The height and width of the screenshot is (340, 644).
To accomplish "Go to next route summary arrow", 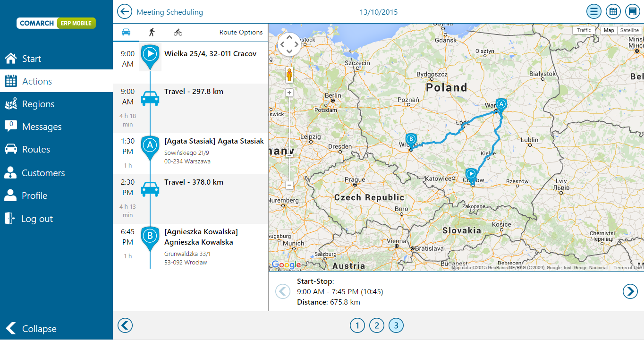I will tap(630, 291).
